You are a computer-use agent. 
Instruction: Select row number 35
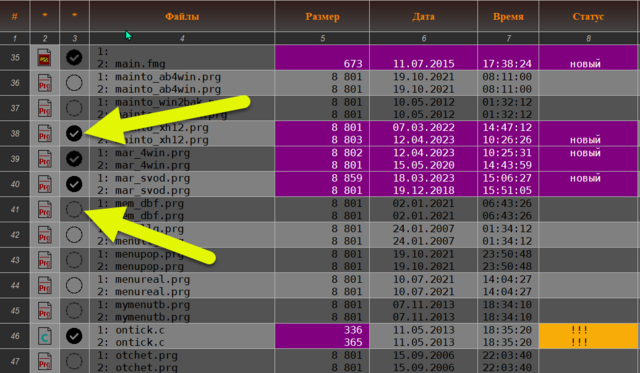point(15,58)
